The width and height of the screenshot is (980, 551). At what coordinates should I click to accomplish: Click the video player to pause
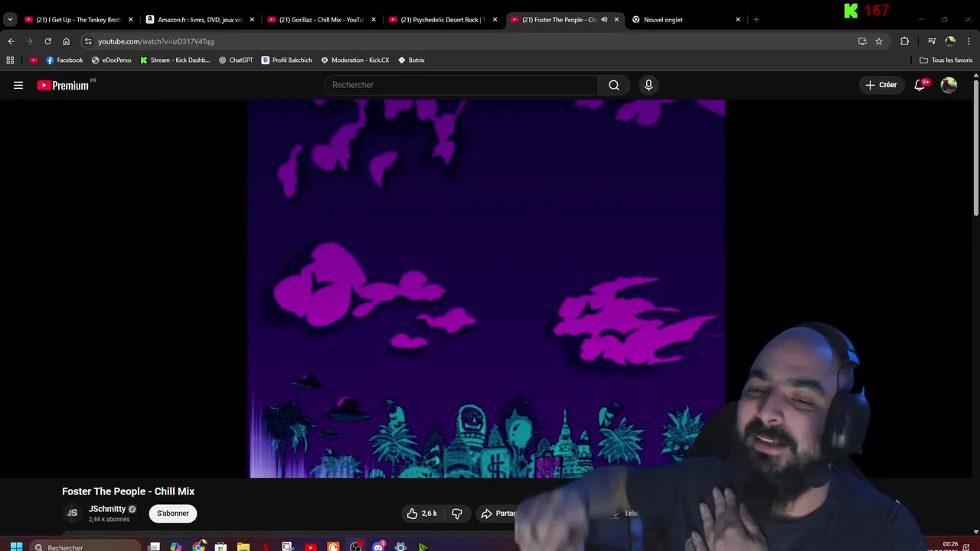(486, 289)
